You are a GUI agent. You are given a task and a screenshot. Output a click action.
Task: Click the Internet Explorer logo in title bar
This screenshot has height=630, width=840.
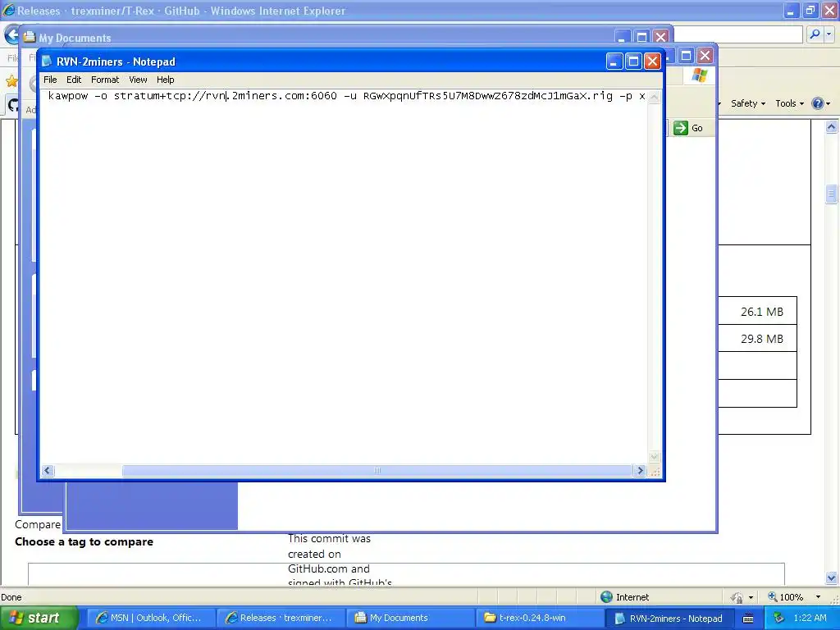8,10
